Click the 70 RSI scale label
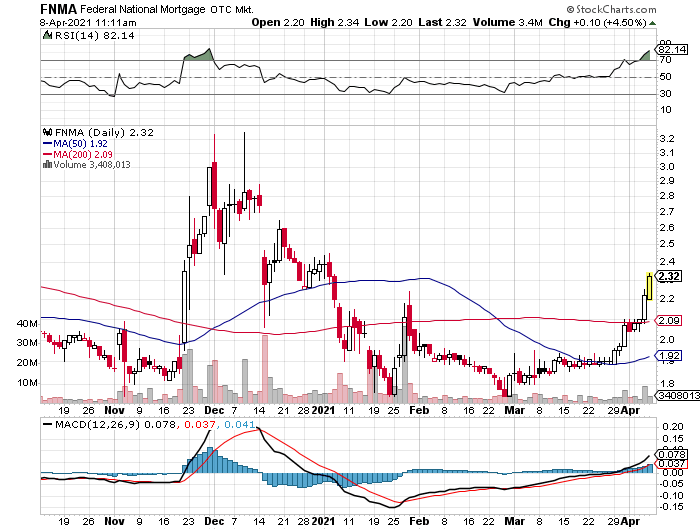 [x=666, y=60]
